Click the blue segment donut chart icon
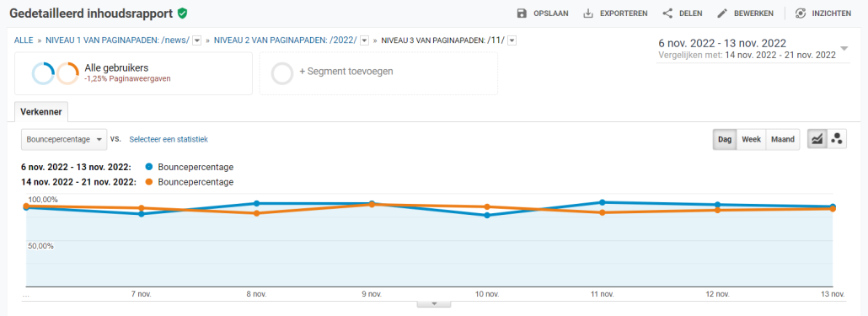Screen dimensions: 868x316 [43, 73]
